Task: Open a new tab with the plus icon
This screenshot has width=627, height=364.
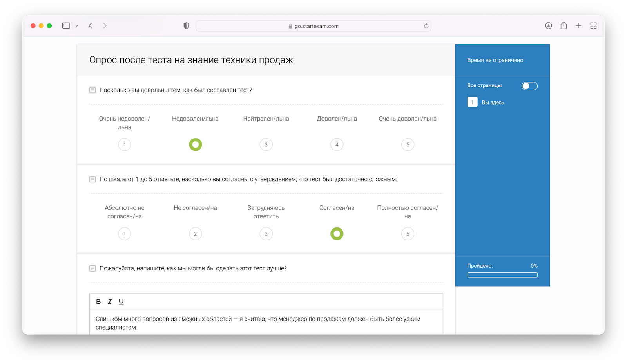Action: 578,26
